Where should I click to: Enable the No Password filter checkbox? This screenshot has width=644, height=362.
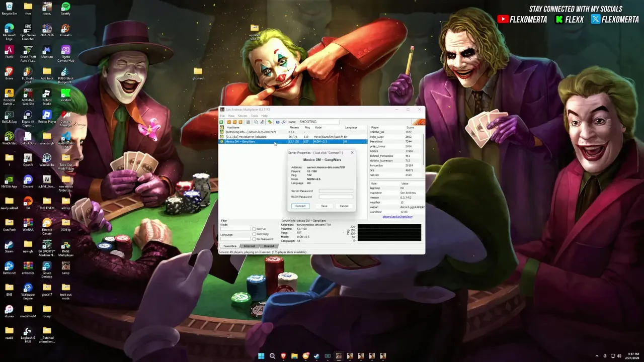(254, 239)
